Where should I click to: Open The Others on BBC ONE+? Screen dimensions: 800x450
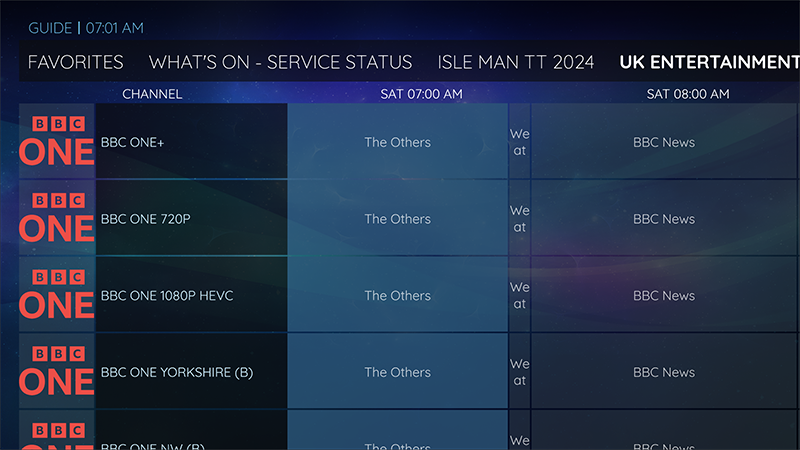(397, 142)
